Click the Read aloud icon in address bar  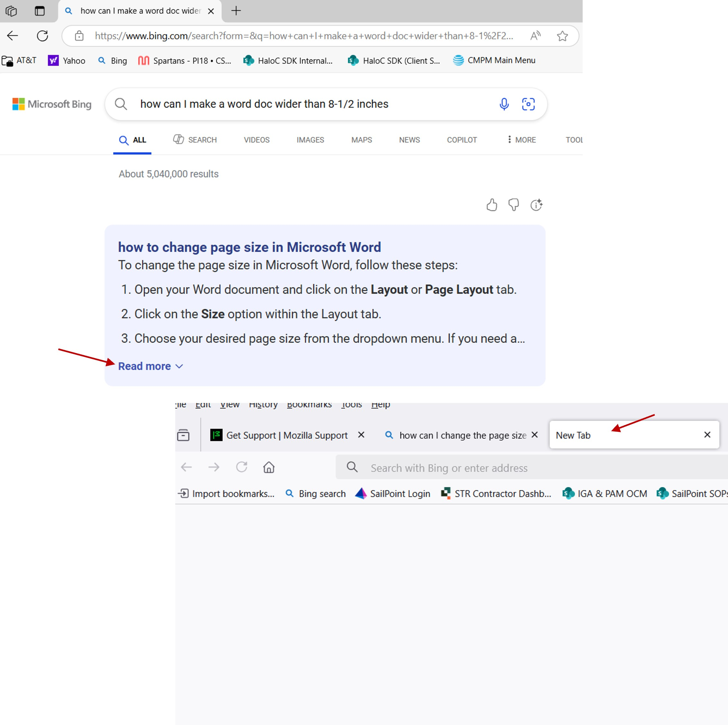pos(535,36)
